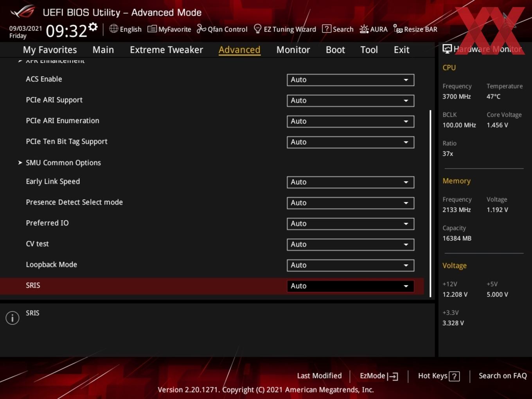The height and width of the screenshot is (399, 532).
Task: Open the Loopback Mode dropdown
Action: click(x=350, y=265)
